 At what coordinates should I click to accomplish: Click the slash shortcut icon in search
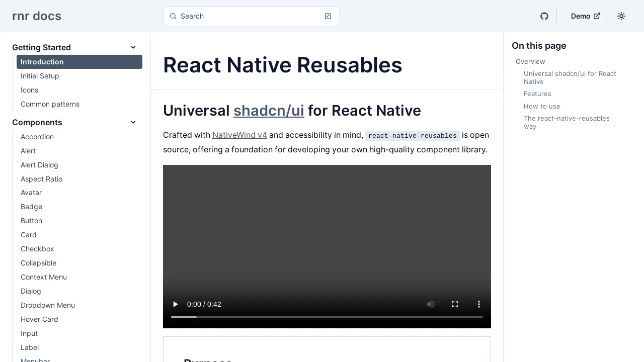(x=328, y=16)
